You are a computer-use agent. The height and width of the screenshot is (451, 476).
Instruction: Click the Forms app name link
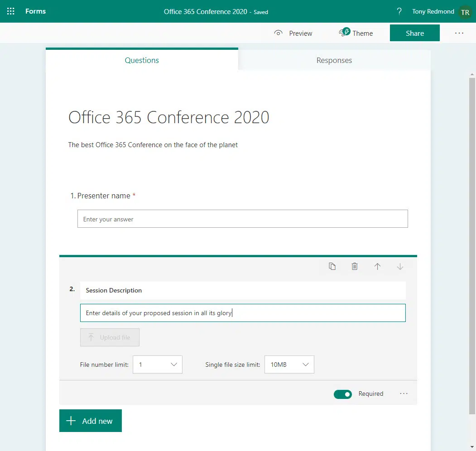(35, 11)
